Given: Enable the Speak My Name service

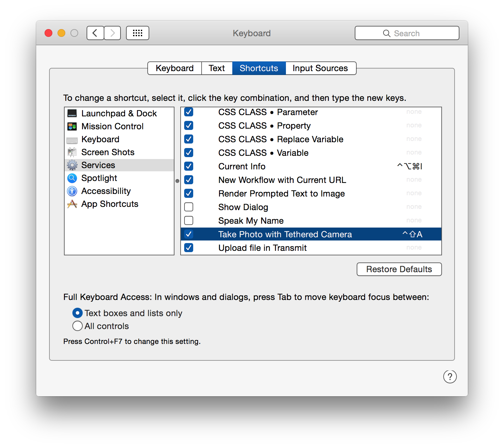Looking at the screenshot, I should click(x=189, y=220).
